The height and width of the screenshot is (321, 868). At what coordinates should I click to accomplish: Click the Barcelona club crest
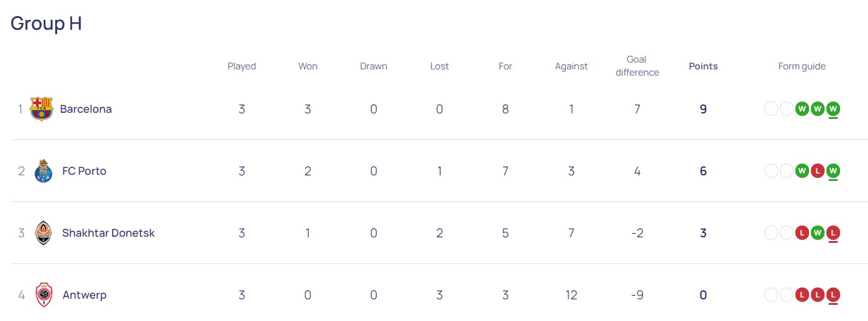click(x=42, y=109)
